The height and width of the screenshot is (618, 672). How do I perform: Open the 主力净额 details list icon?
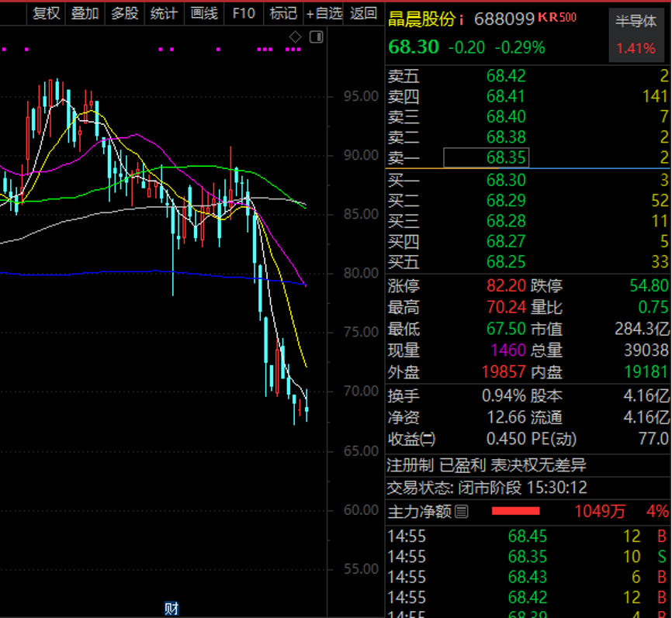pos(462,512)
